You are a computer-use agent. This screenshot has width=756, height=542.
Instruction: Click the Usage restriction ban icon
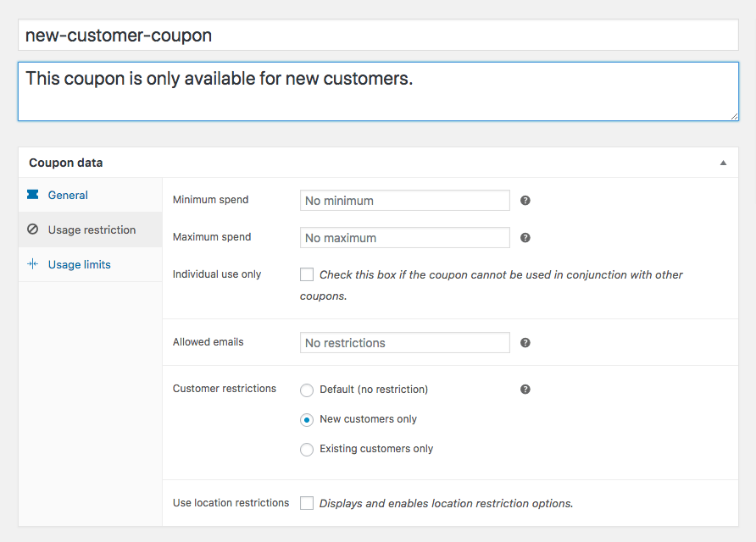pyautogui.click(x=33, y=230)
